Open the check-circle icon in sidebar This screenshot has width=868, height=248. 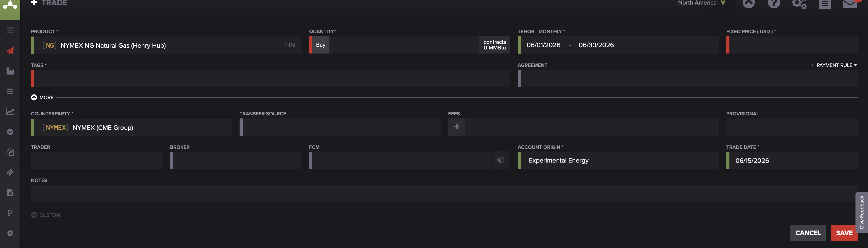pos(10,132)
